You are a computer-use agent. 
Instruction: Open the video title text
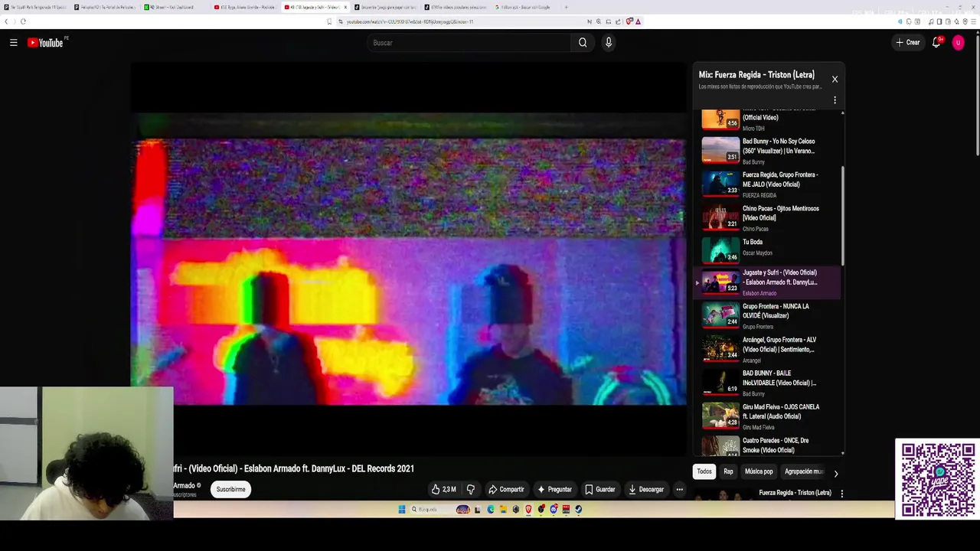294,468
